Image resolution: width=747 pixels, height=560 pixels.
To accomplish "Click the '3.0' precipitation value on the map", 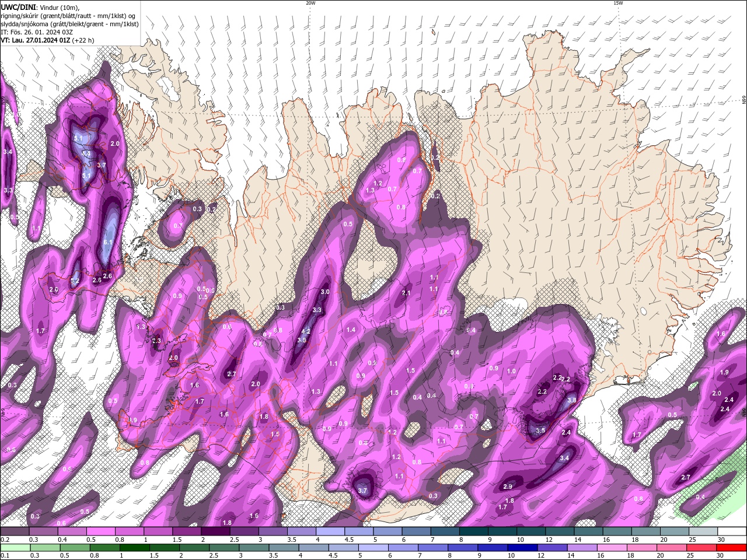I will pyautogui.click(x=325, y=292).
